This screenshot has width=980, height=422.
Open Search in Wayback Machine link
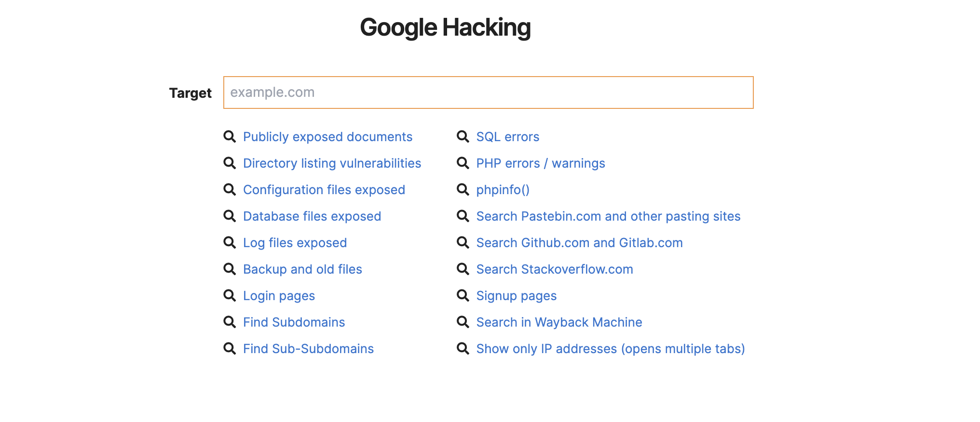[x=558, y=322]
